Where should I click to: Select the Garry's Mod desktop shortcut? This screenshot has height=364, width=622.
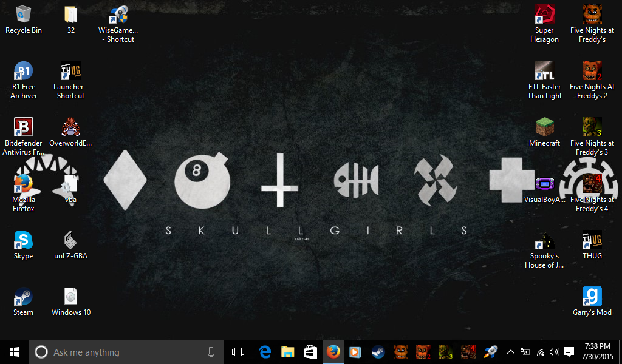click(x=592, y=302)
